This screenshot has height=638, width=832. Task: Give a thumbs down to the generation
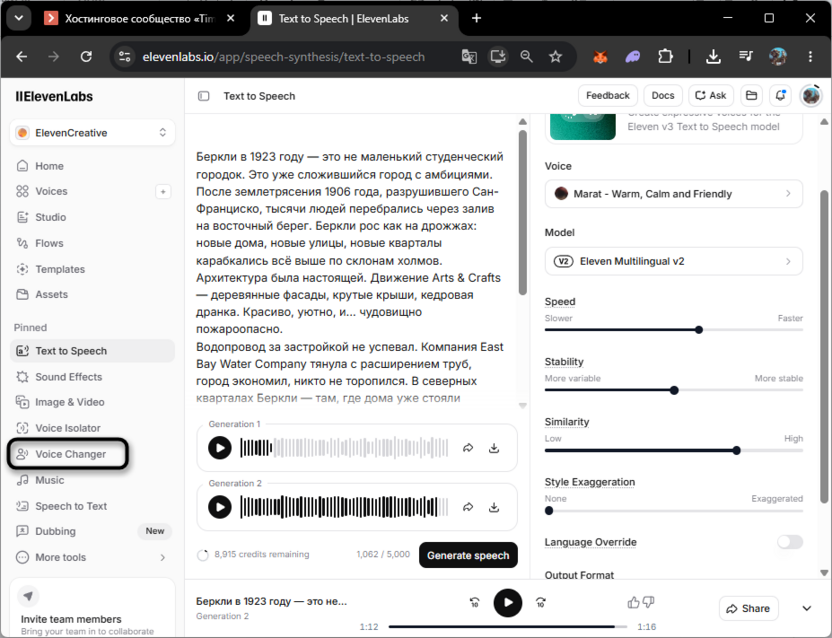click(x=648, y=602)
